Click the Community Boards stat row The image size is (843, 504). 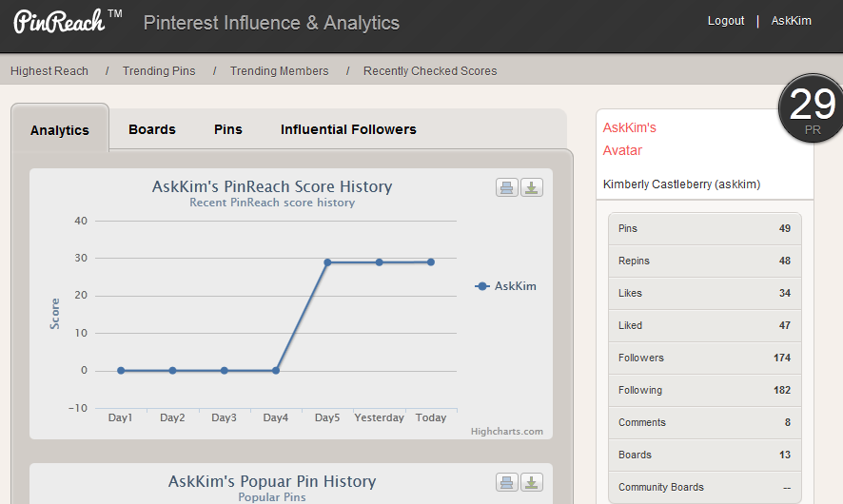pos(705,487)
